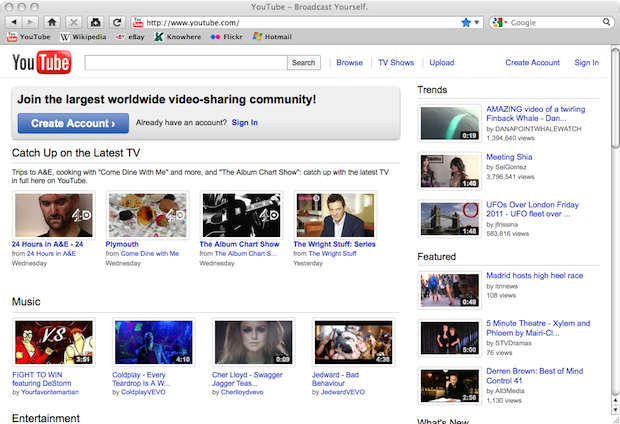Viewport: 620px width, 424px height.
Task: Click 'Cher Lloyd - Swagger Jagger Teas...' link
Action: coord(247,379)
